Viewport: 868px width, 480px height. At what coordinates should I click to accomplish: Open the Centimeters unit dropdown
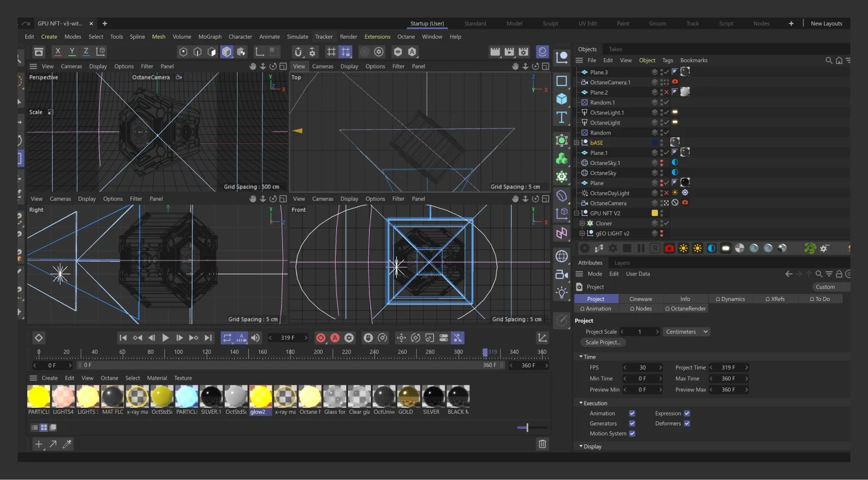click(x=686, y=332)
